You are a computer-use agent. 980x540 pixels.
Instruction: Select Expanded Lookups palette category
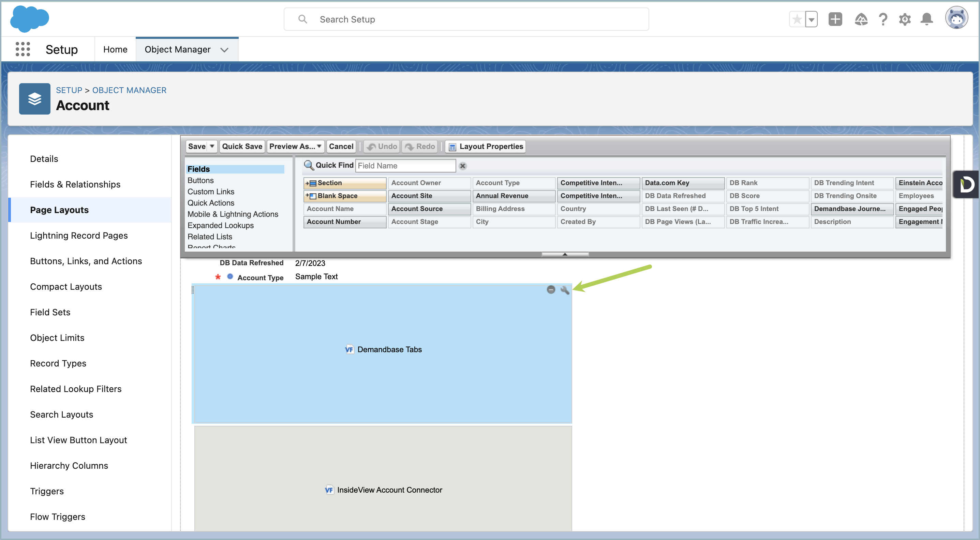tap(221, 225)
